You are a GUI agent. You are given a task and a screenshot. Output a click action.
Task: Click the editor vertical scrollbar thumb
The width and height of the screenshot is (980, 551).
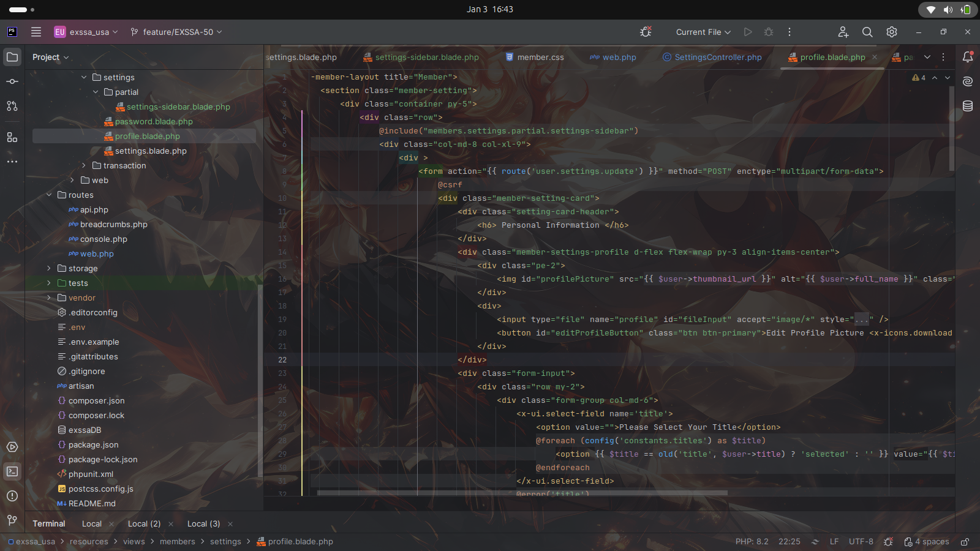pyautogui.click(x=952, y=129)
